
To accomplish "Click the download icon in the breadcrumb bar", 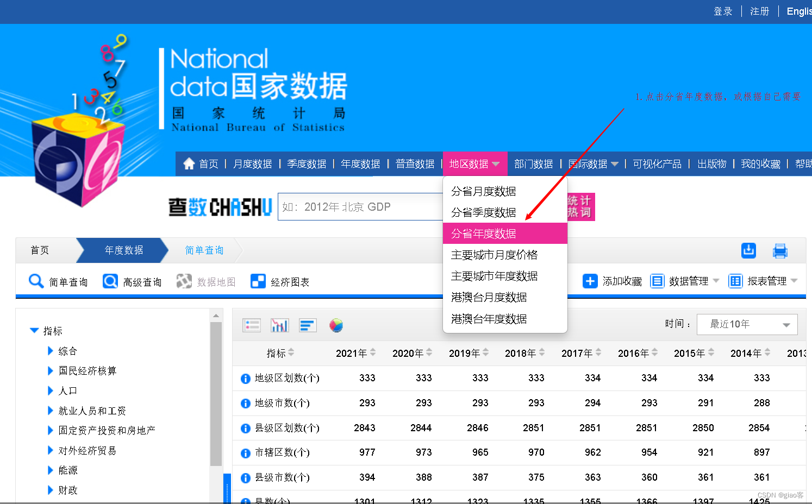I will [x=748, y=250].
